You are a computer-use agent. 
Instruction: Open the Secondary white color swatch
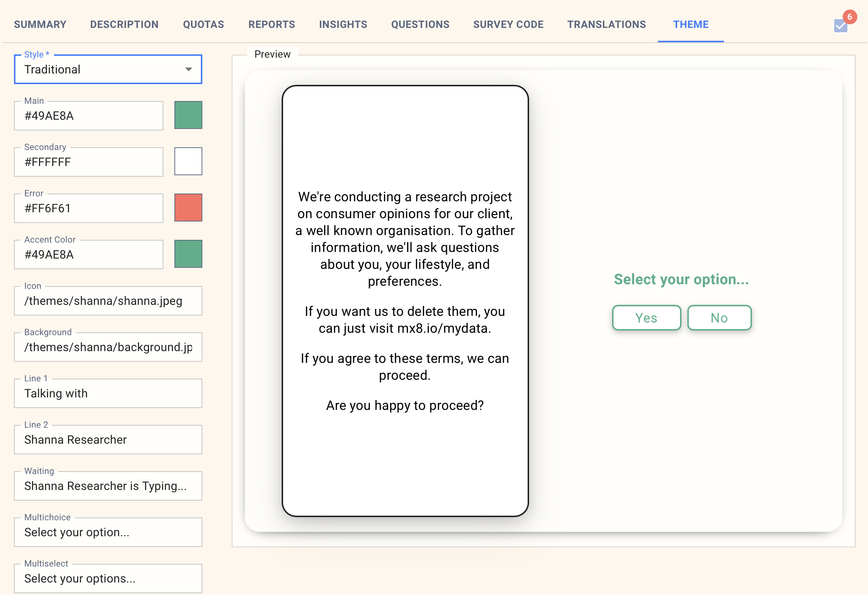188,161
